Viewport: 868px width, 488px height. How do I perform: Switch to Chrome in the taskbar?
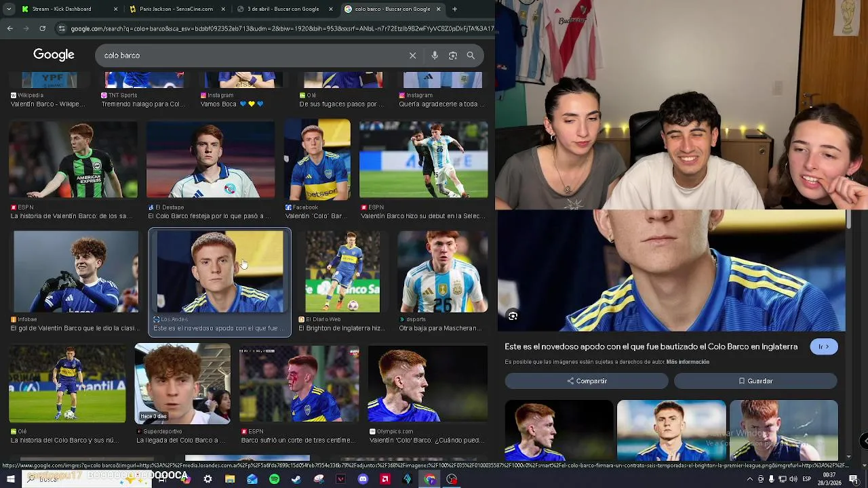pyautogui.click(x=430, y=479)
